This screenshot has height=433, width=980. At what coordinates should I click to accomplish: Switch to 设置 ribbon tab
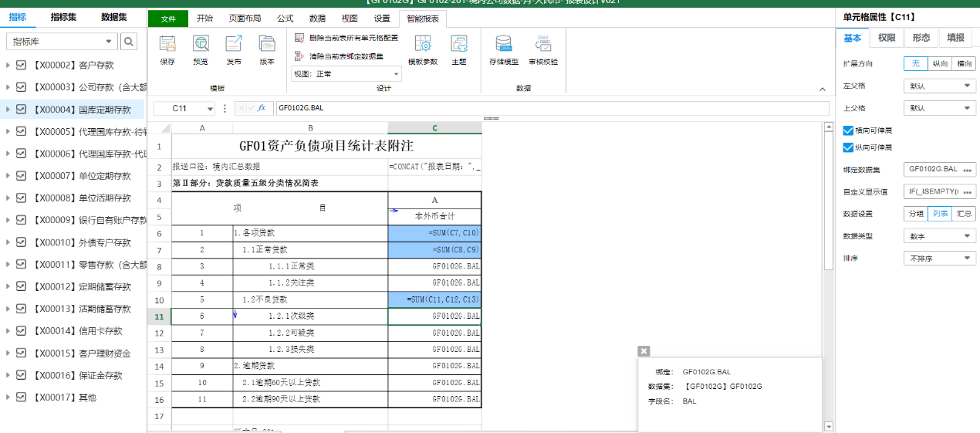382,19
